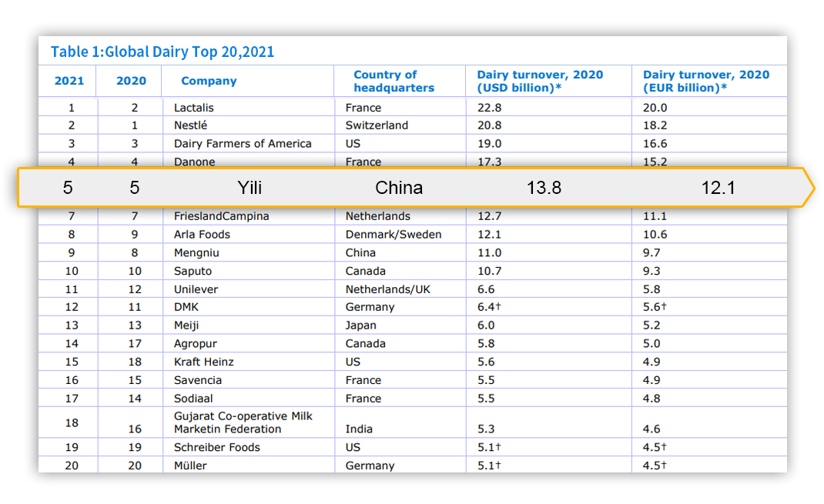Click the Country of headquarters column header
This screenshot has width=824, height=504.
click(x=394, y=81)
